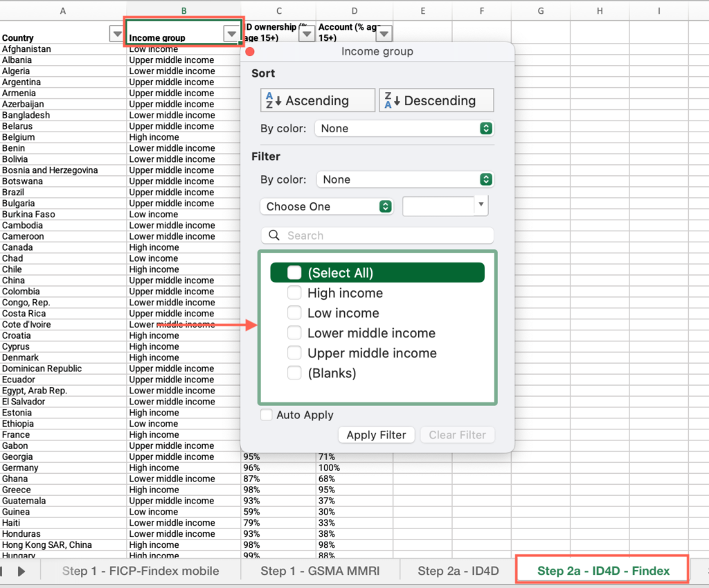Open the ID ownership column filter arrow
Screen dimensions: 709x588
point(307,34)
